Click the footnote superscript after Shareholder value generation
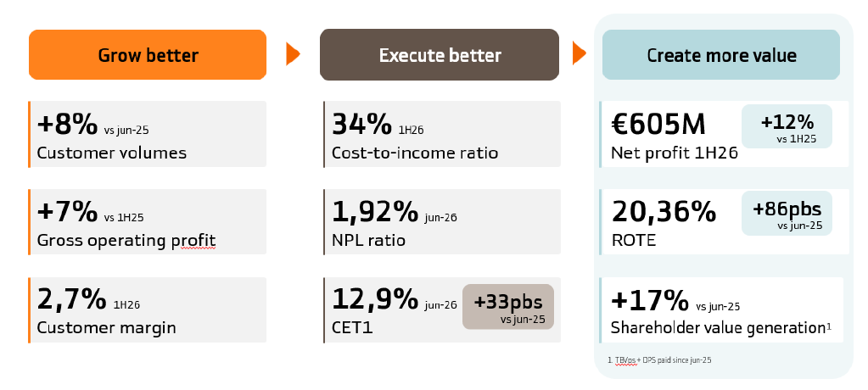 point(829,326)
